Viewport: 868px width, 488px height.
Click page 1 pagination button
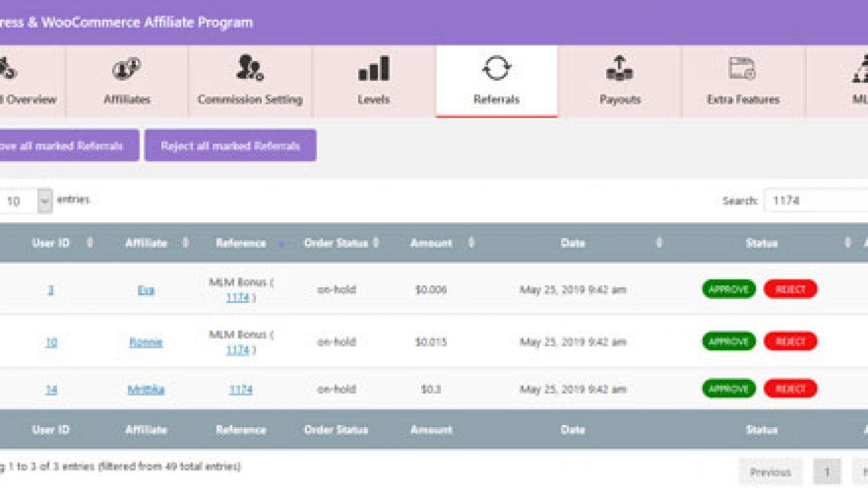click(x=827, y=472)
